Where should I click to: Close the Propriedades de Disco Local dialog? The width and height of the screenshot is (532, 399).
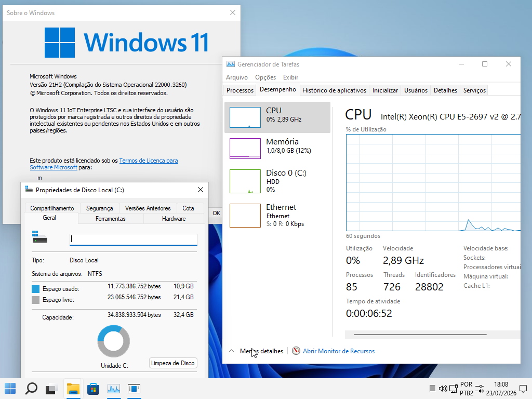click(201, 190)
